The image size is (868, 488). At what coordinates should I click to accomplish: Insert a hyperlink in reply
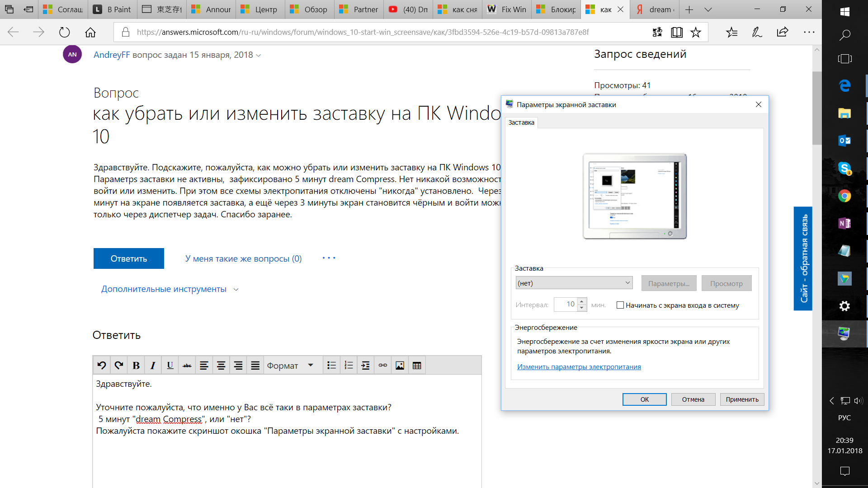tap(383, 365)
